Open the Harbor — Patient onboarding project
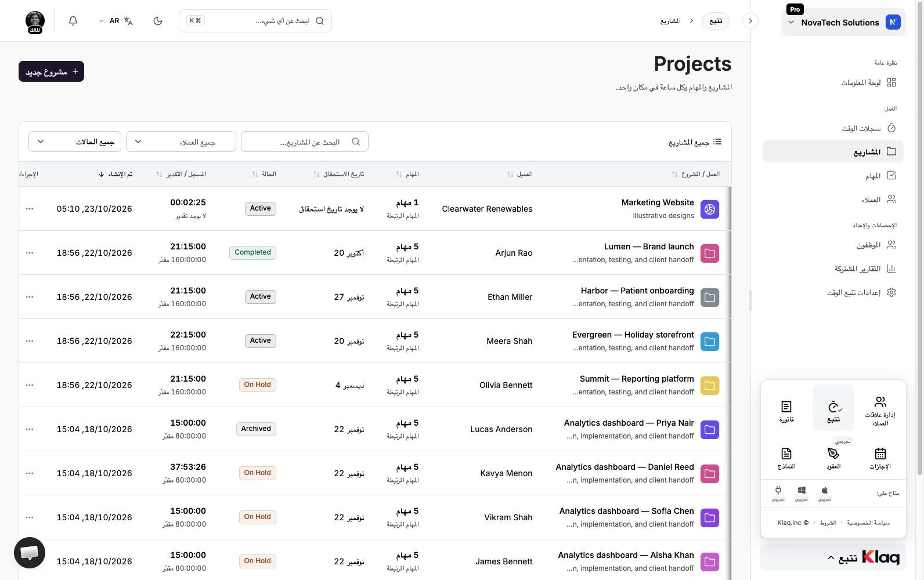The height and width of the screenshot is (580, 924). 637,291
